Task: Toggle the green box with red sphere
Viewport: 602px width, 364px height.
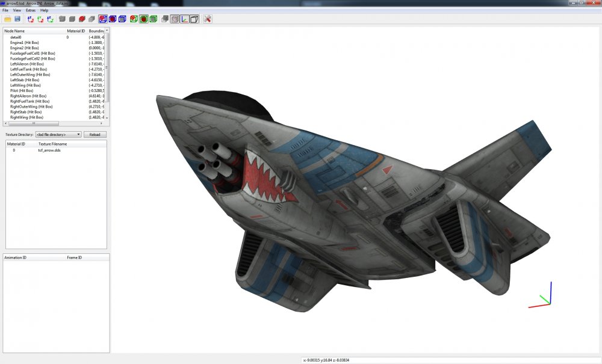Action: coord(144,19)
